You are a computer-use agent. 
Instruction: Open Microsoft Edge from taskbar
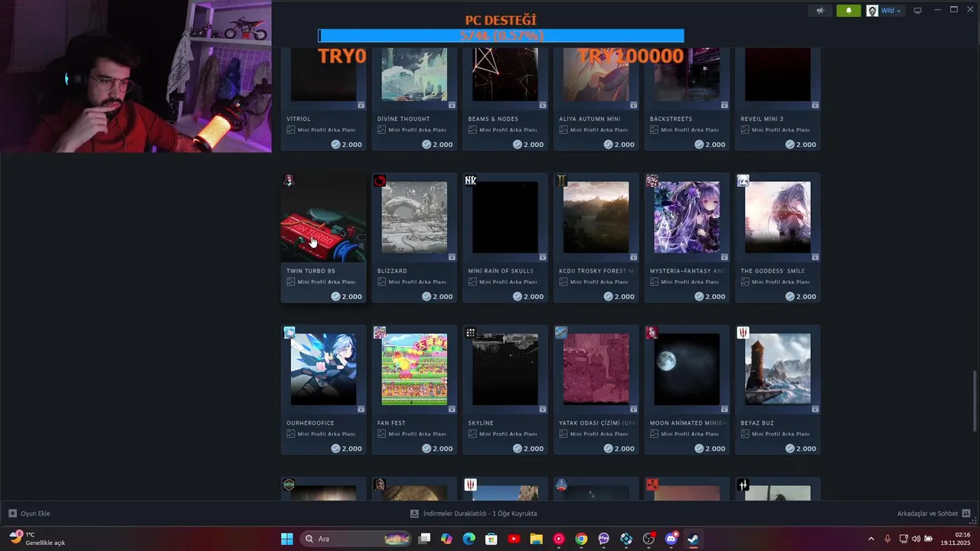[469, 539]
